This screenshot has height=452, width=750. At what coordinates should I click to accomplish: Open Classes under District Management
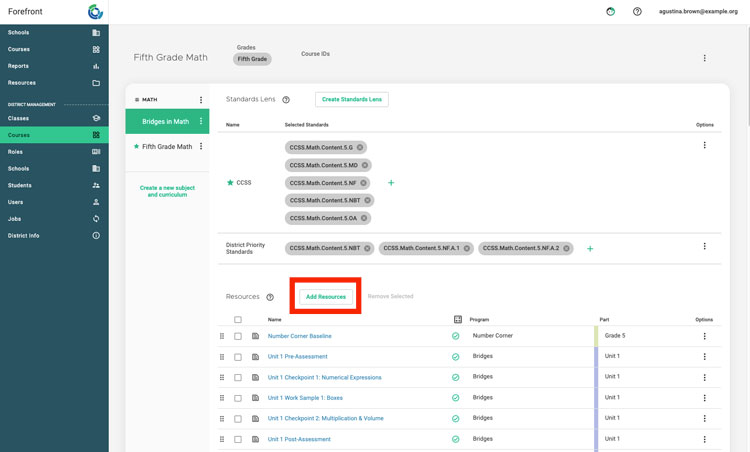tap(54, 118)
